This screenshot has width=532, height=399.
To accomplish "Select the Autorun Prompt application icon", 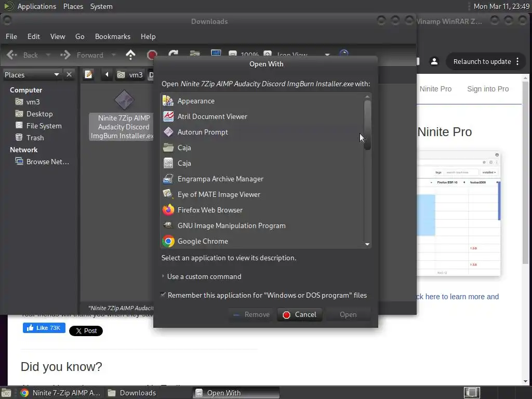I will click(x=168, y=132).
